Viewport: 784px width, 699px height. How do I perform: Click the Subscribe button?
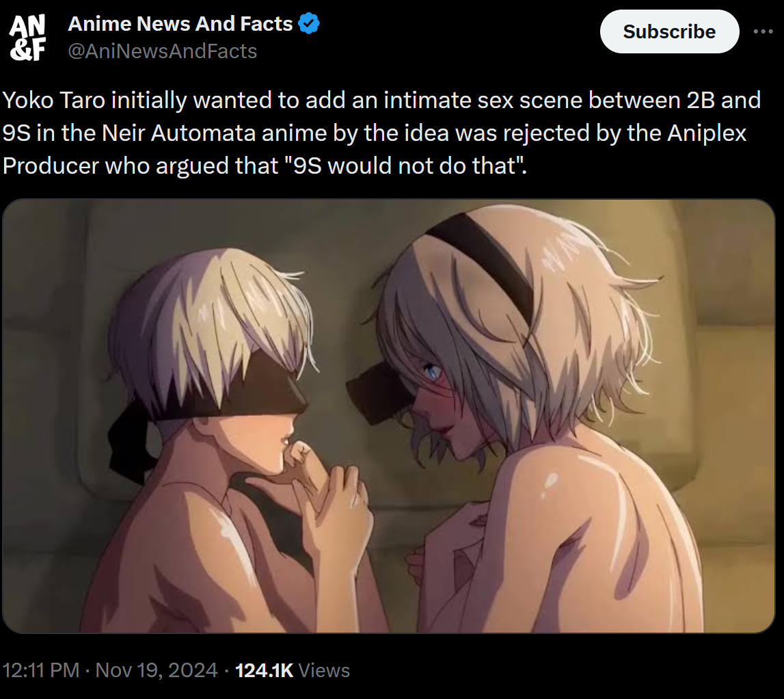point(669,31)
